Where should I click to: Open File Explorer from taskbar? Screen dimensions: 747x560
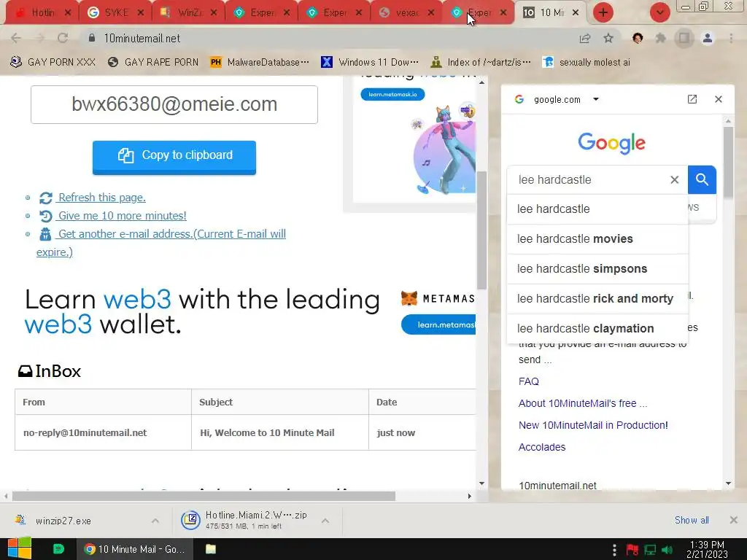[x=211, y=549]
